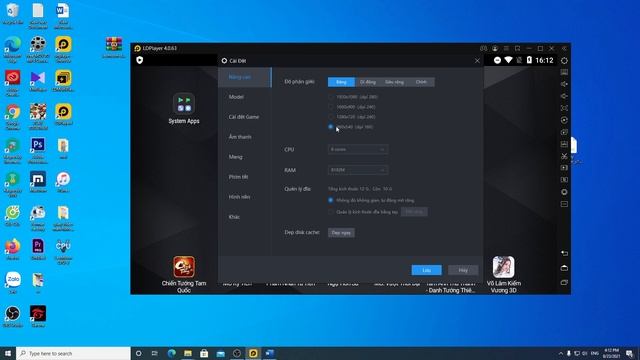Screen dimensions: 640x360
Task: Open Word from taskbar
Action: (269, 353)
